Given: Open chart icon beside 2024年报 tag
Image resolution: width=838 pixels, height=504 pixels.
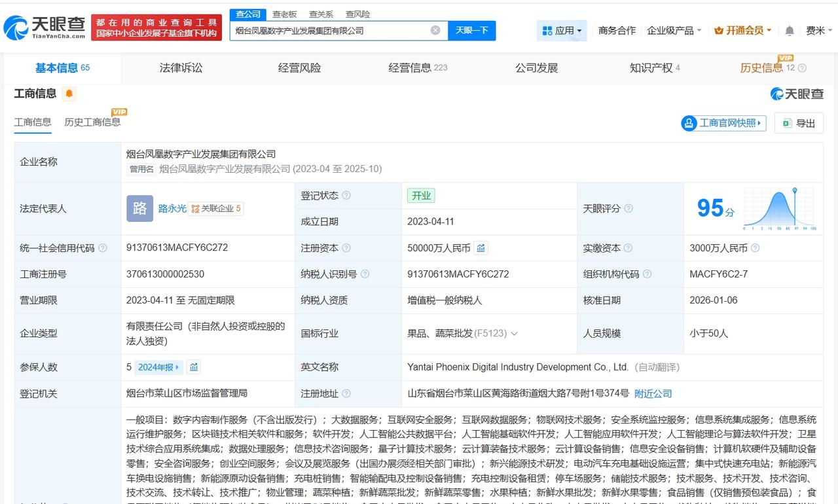Looking at the screenshot, I should click(194, 367).
